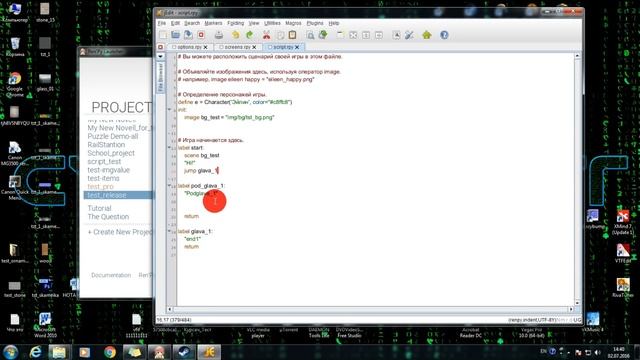Close the script.rpy tab
The width and height of the screenshot is (640, 360).
click(297, 47)
